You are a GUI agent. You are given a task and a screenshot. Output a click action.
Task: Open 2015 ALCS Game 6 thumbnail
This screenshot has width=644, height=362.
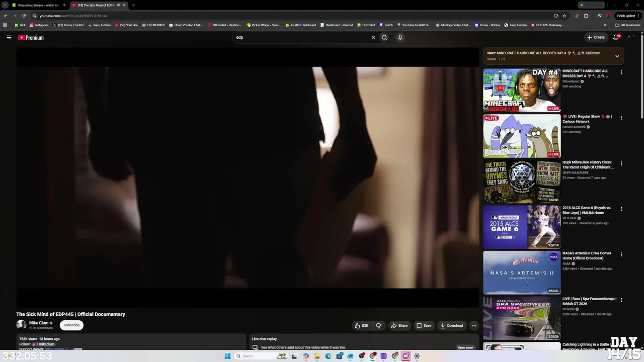522,227
